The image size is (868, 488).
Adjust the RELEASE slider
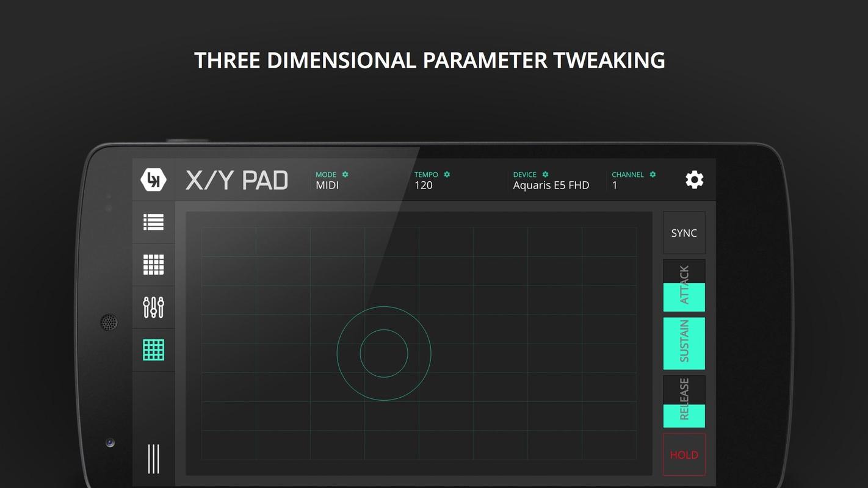pyautogui.click(x=684, y=401)
